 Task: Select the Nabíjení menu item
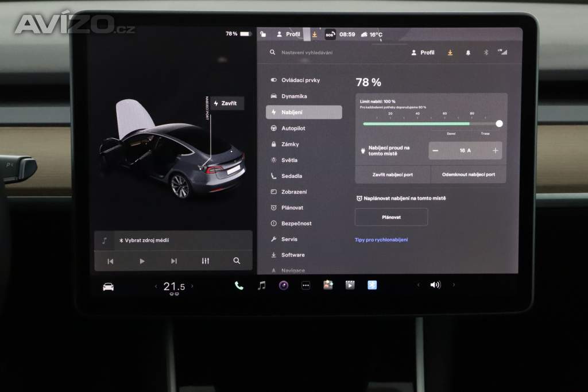304,112
